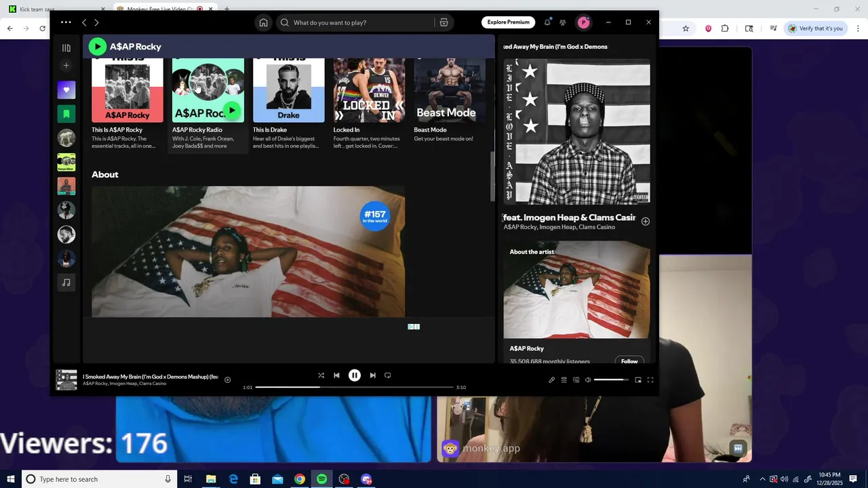868x488 pixels.
Task: Add the current song to Liked Songs in right panel
Action: [646, 222]
